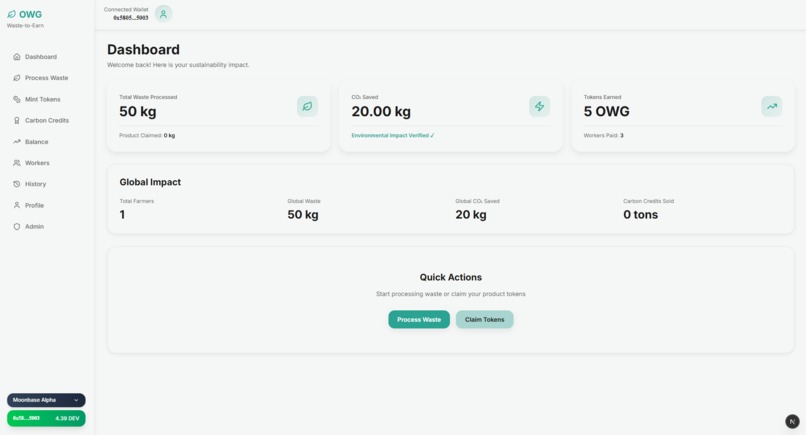
Task: Click the Welcome back subtitle text
Action: (x=178, y=65)
